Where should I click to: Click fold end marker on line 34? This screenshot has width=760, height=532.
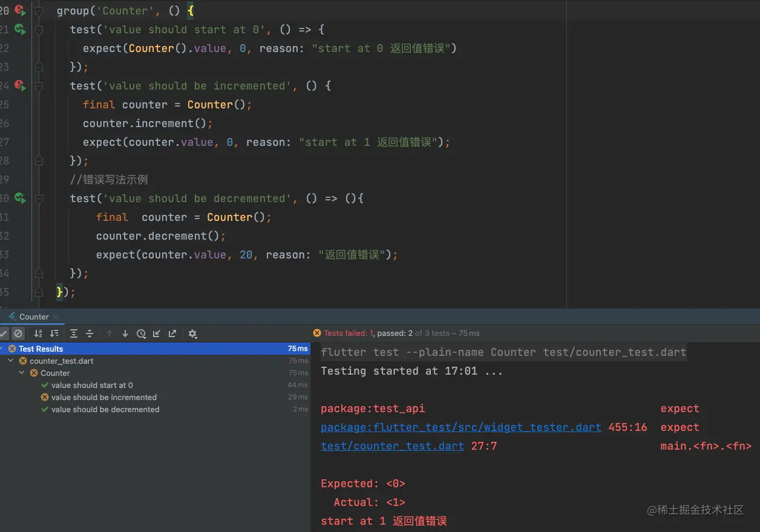pos(39,274)
